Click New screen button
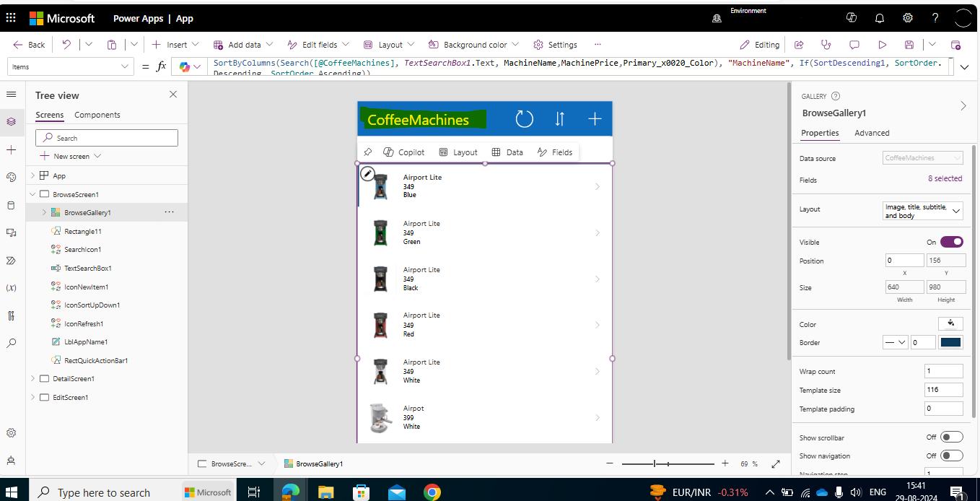 click(70, 156)
